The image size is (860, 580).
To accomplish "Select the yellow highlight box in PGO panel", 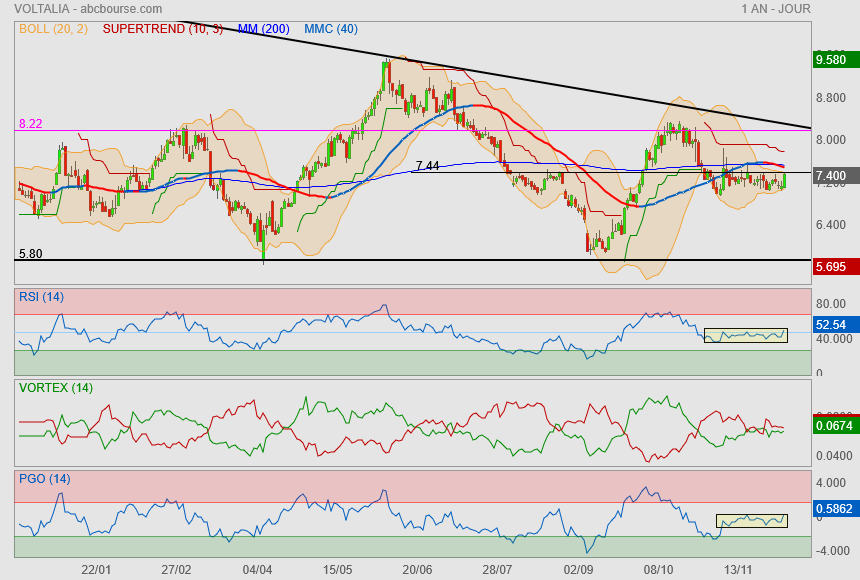I will pos(752,520).
